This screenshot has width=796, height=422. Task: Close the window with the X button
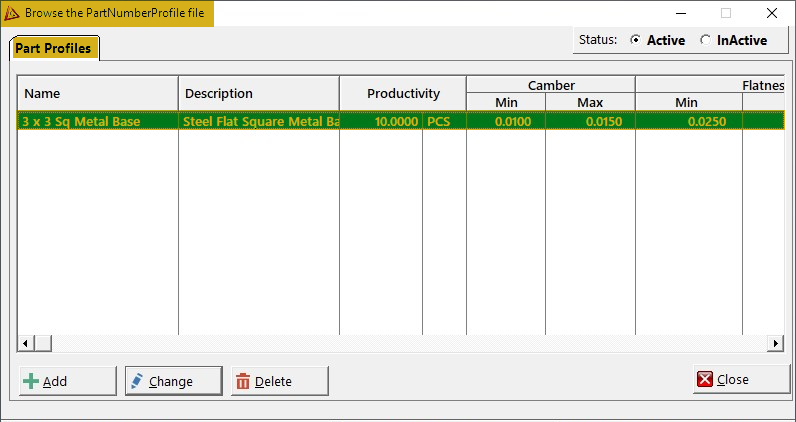point(772,13)
